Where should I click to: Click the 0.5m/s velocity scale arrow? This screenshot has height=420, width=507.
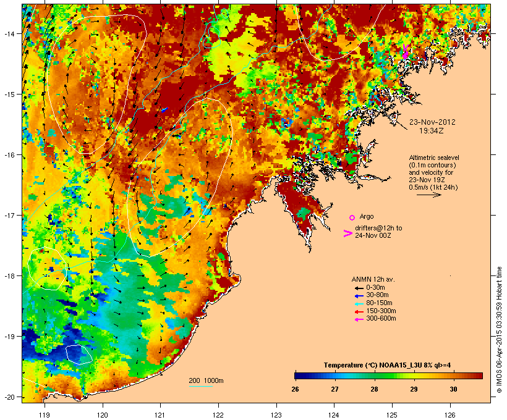click(x=428, y=195)
